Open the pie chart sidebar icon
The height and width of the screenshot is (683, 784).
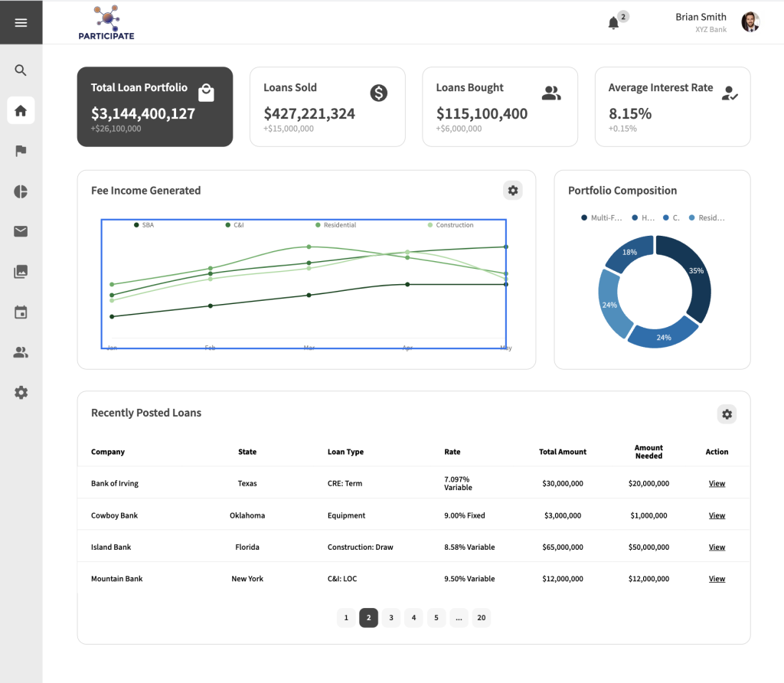point(21,191)
